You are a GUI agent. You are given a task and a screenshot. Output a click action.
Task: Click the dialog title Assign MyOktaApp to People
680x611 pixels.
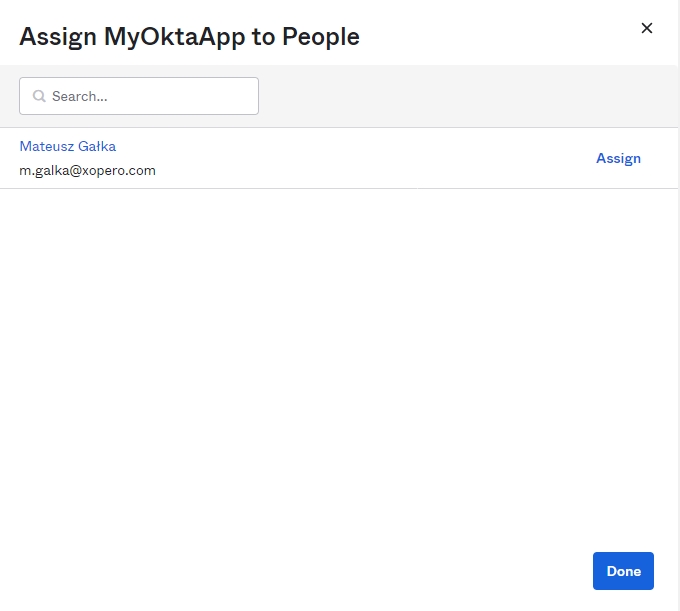(189, 37)
